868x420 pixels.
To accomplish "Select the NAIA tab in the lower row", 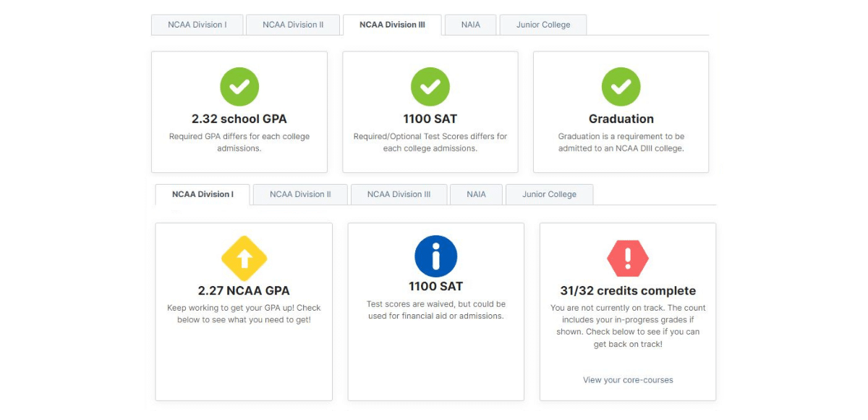I will pos(476,194).
